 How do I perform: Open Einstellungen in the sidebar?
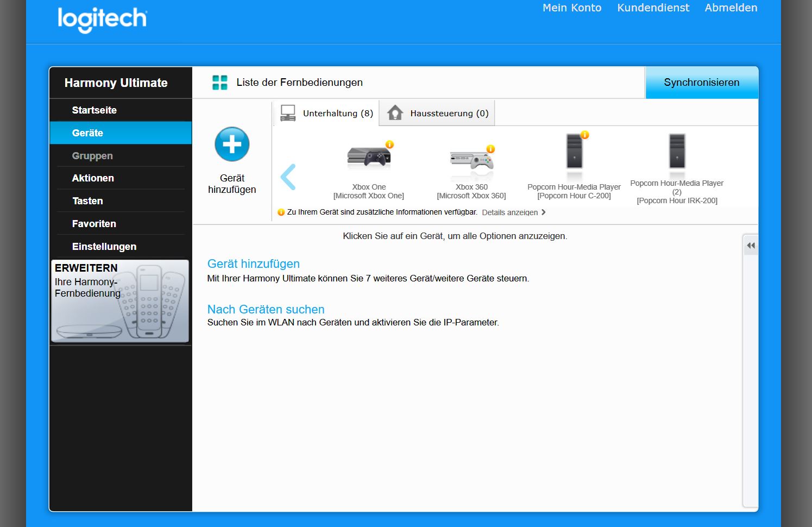104,247
